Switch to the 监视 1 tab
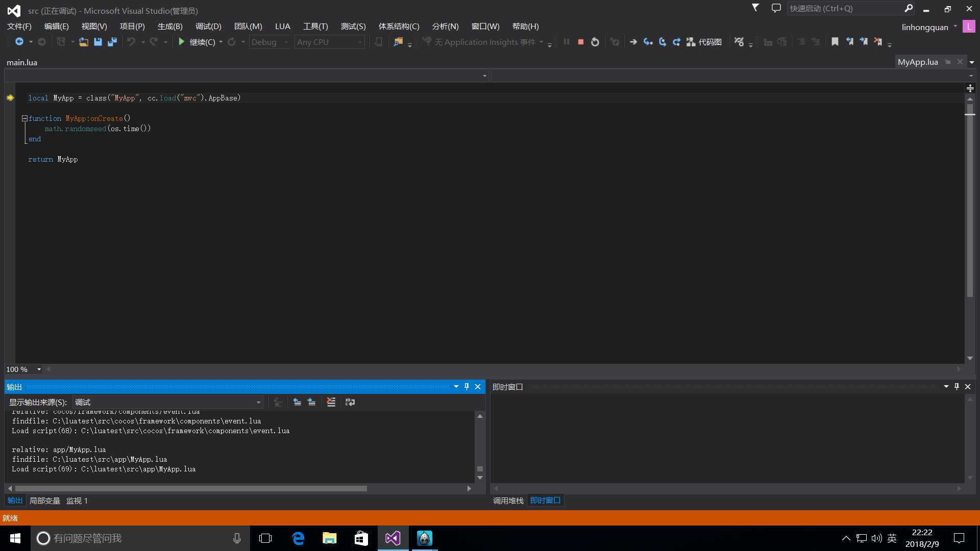 pos(77,501)
